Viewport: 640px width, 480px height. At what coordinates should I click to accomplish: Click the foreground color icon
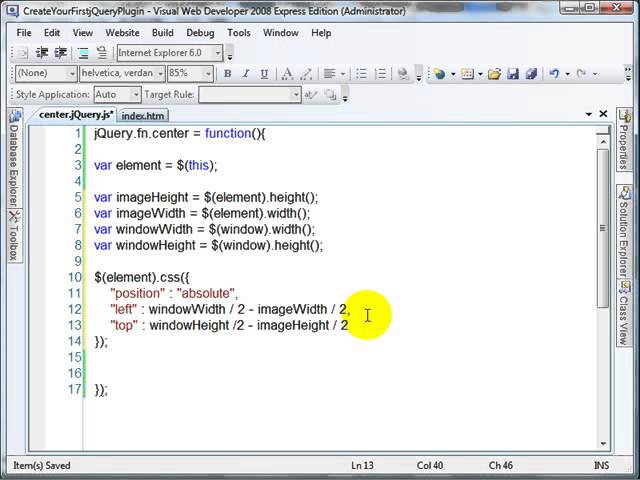pyautogui.click(x=287, y=74)
